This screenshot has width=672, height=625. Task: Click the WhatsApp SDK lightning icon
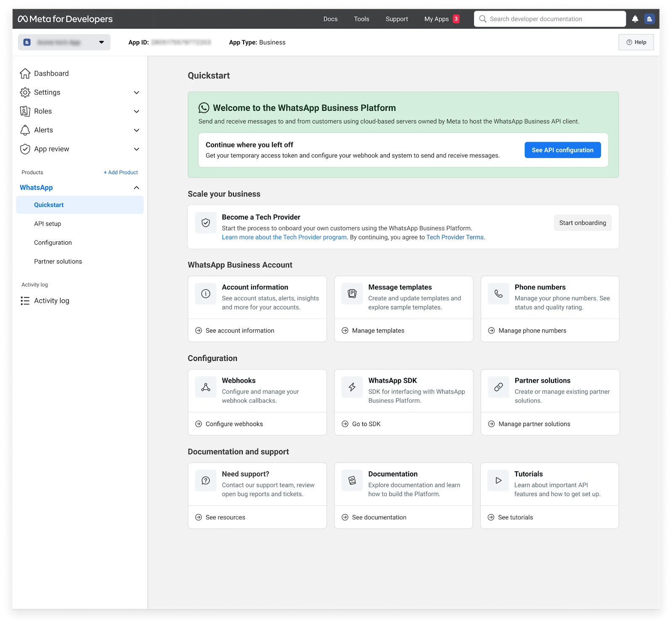pos(352,387)
